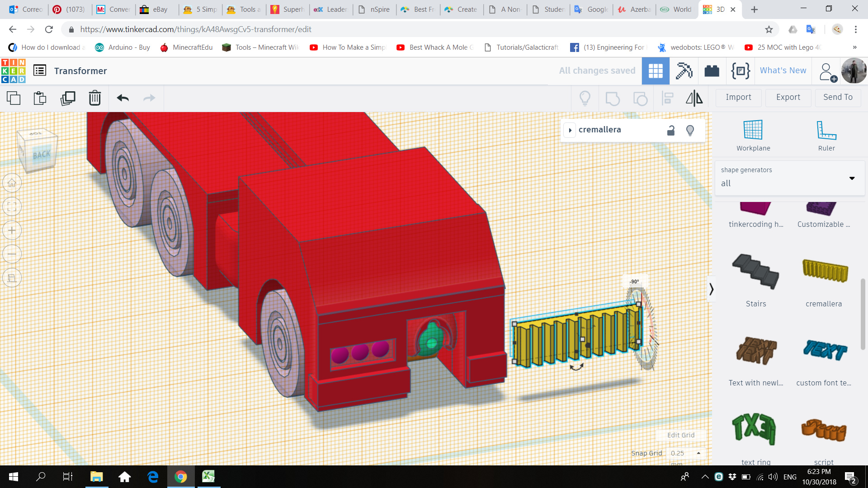
Task: Click the Mirror shape icon
Action: (694, 98)
